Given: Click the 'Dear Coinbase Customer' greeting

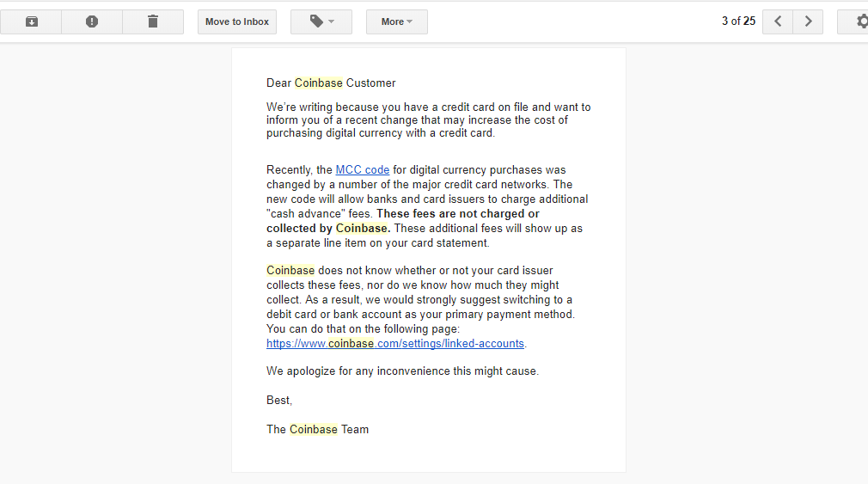Looking at the screenshot, I should click(x=331, y=83).
